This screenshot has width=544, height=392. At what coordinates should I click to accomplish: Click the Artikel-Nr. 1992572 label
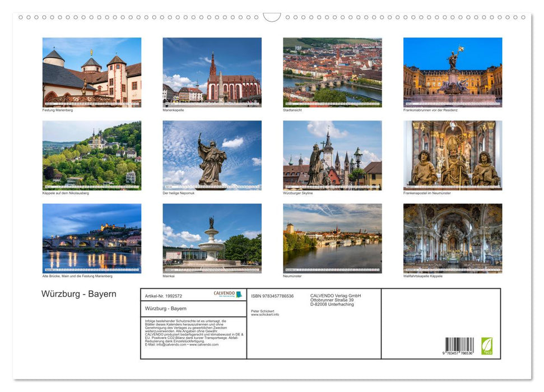[x=164, y=296]
